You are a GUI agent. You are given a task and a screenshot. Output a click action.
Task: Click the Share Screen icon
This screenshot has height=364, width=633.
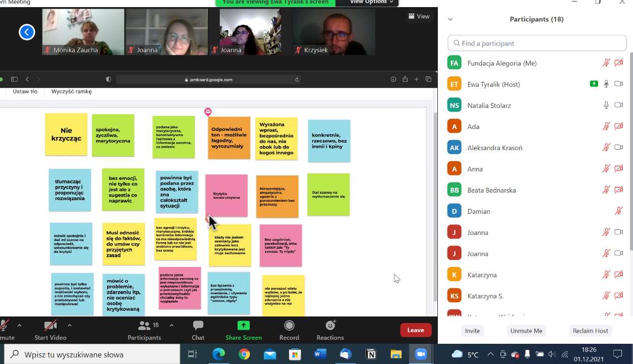pos(243,326)
